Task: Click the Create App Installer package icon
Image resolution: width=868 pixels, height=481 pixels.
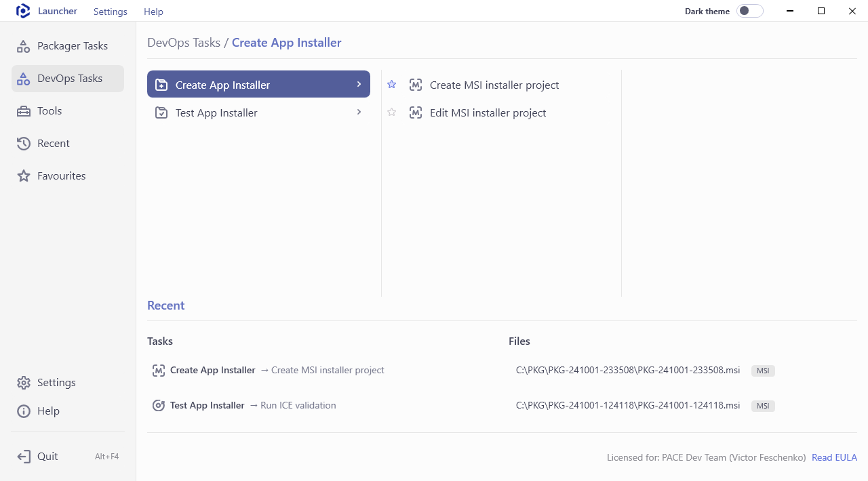Action: (161, 85)
